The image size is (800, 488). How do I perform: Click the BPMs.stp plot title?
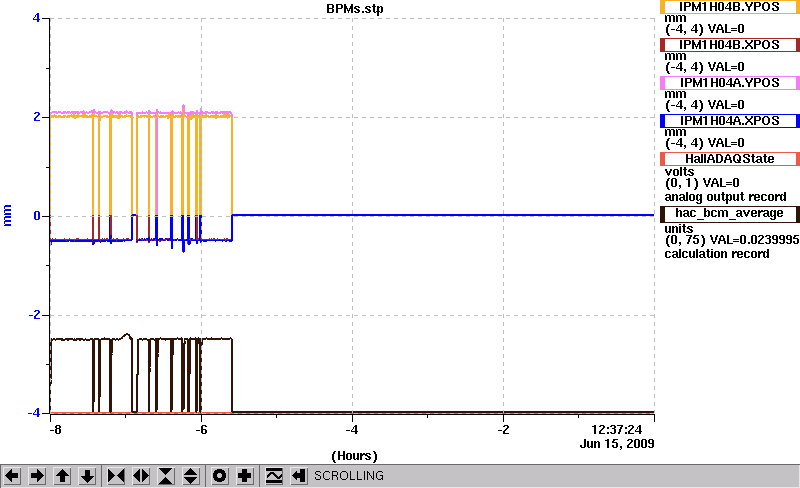(355, 9)
